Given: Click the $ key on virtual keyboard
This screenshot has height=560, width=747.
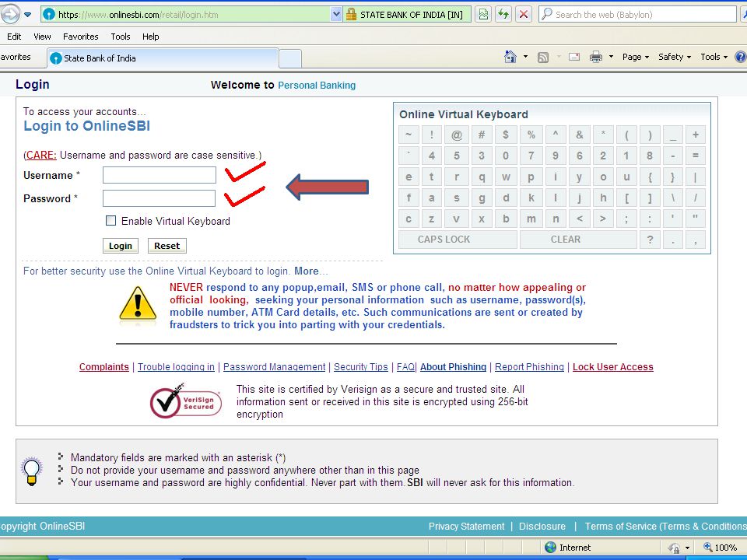Looking at the screenshot, I should [x=506, y=135].
